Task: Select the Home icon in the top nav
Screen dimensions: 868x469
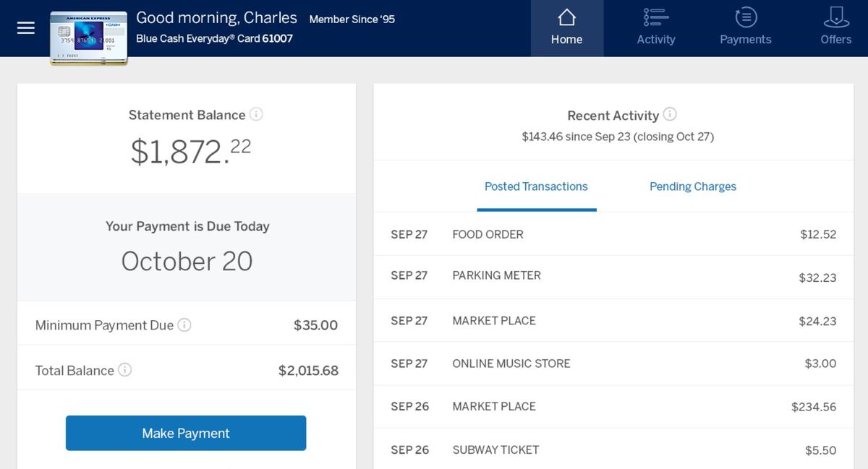Action: [566, 24]
